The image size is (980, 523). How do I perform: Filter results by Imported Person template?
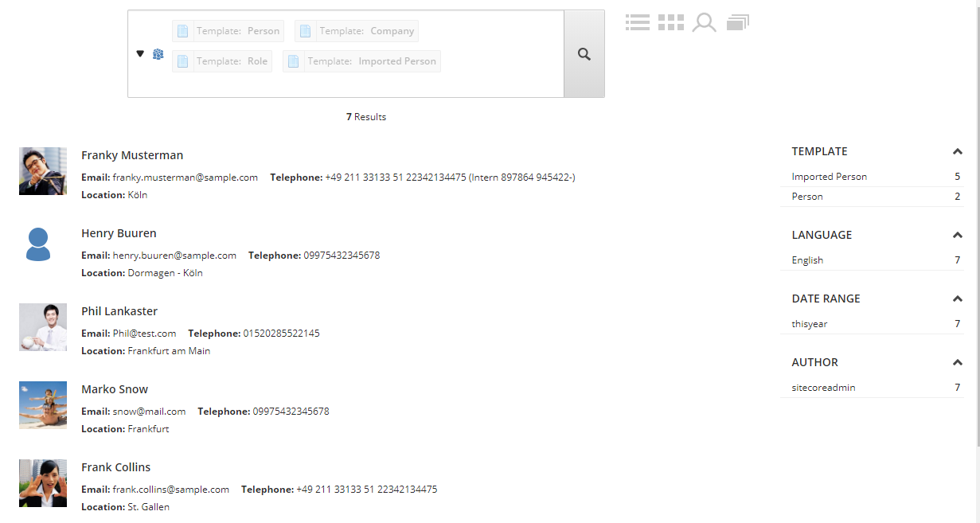(829, 177)
